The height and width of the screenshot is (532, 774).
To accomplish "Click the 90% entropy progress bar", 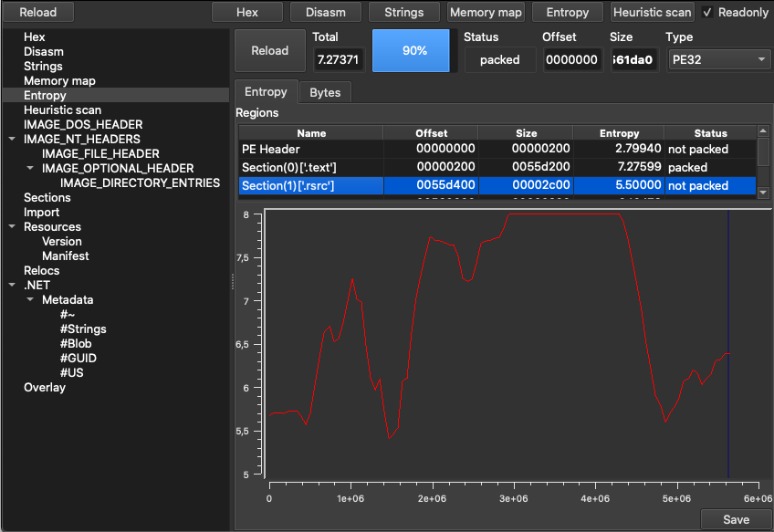I will (411, 50).
